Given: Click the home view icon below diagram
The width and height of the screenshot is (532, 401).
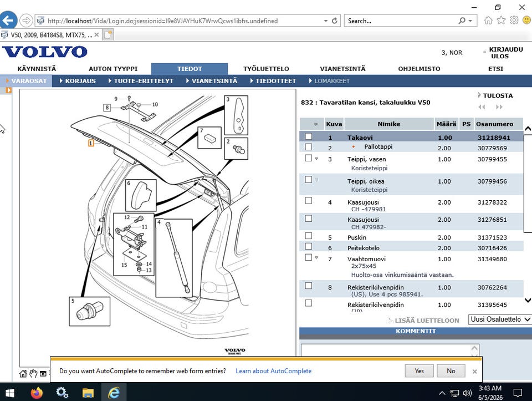Looking at the screenshot, I should (23, 374).
